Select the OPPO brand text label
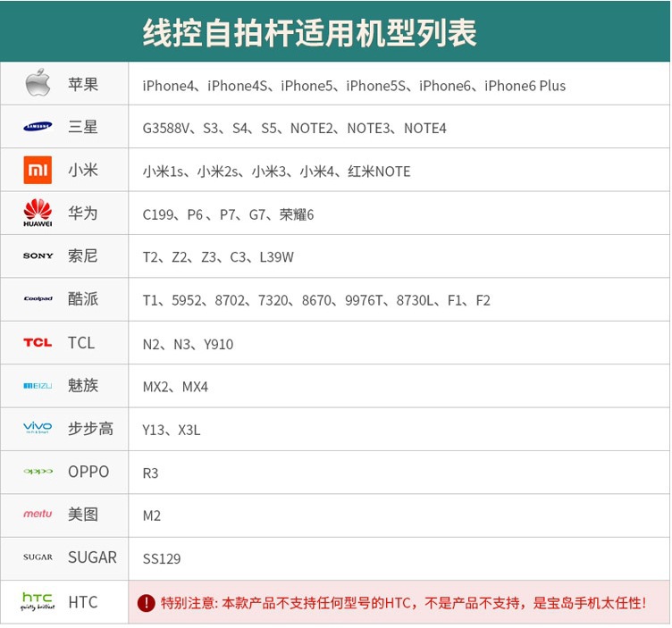This screenshot has width=672, height=628. 88,472
